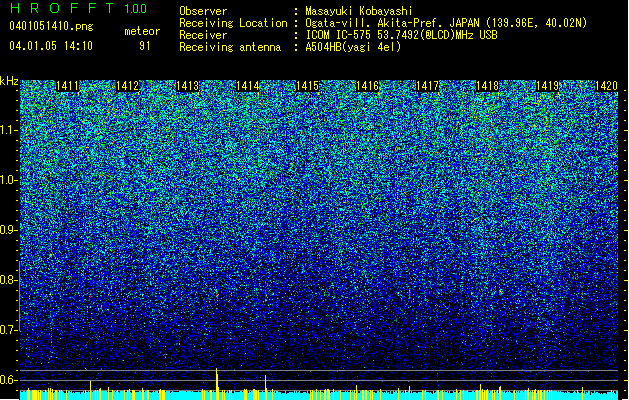Click the 1415 time marker
629x400 pixels.
tap(307, 86)
